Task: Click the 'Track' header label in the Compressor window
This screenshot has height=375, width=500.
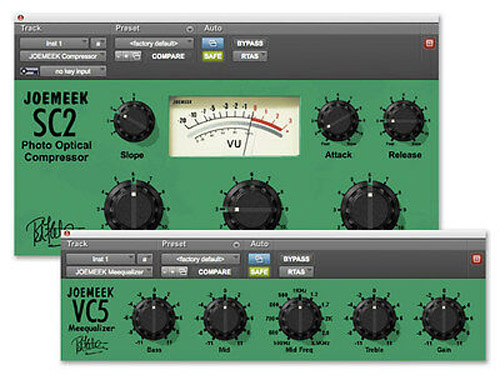Action: 31,28
